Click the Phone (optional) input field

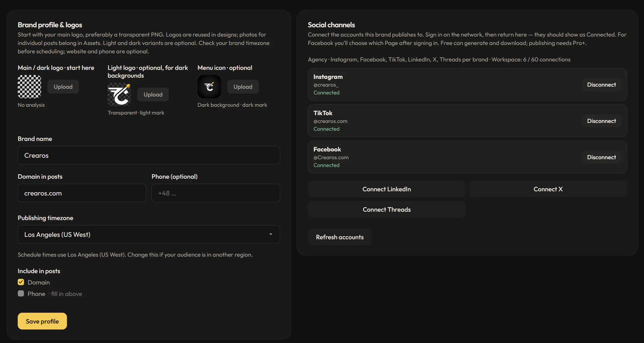click(x=216, y=193)
